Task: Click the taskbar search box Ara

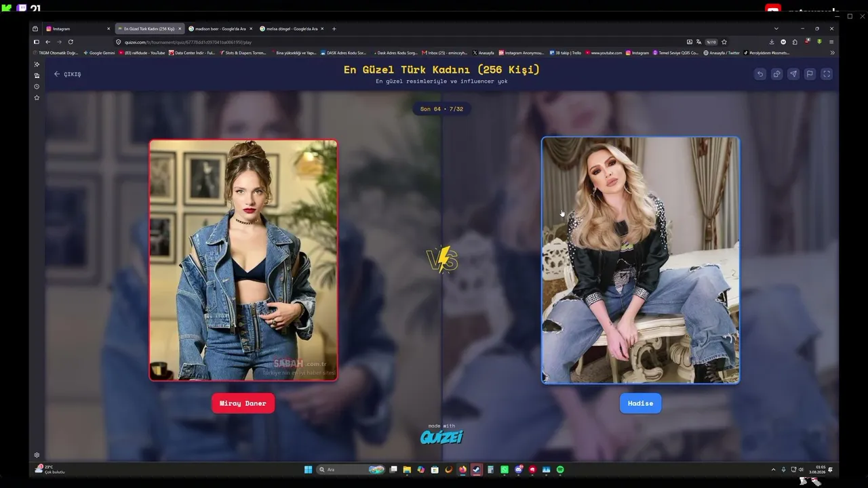Action: pos(351,470)
